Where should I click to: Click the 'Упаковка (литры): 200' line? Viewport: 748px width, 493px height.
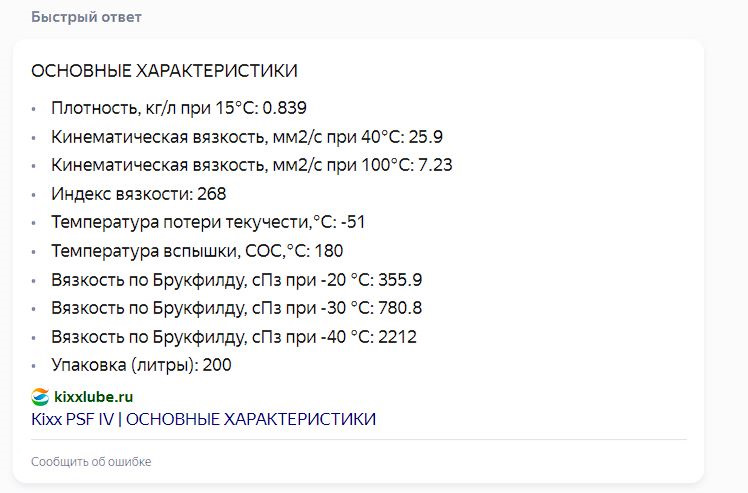click(141, 365)
